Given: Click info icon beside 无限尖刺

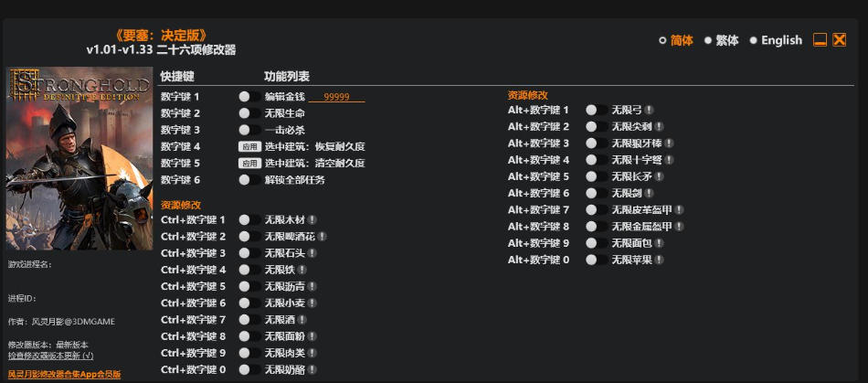Looking at the screenshot, I should click(x=659, y=127).
